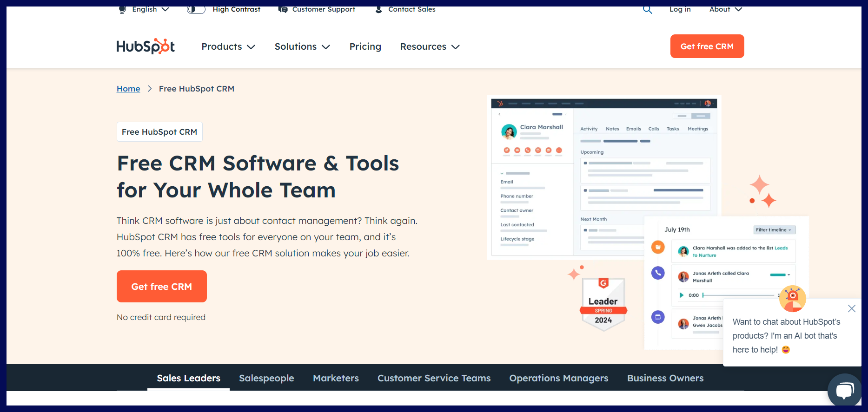
Task: Click the Home breadcrumb link
Action: click(x=128, y=89)
